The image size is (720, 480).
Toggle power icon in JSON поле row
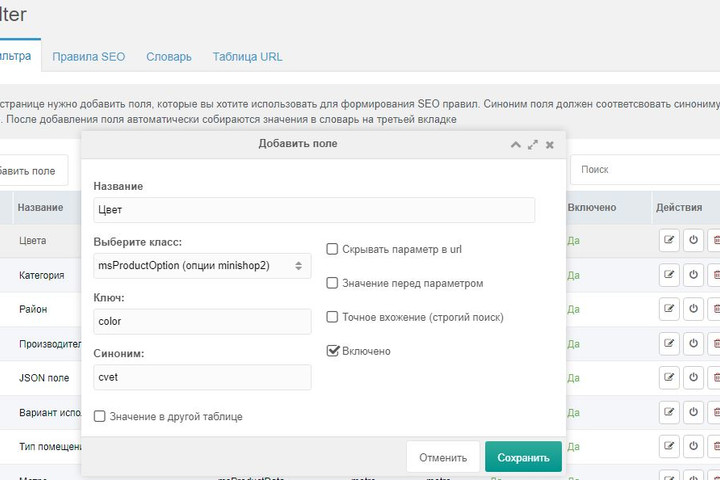point(693,378)
